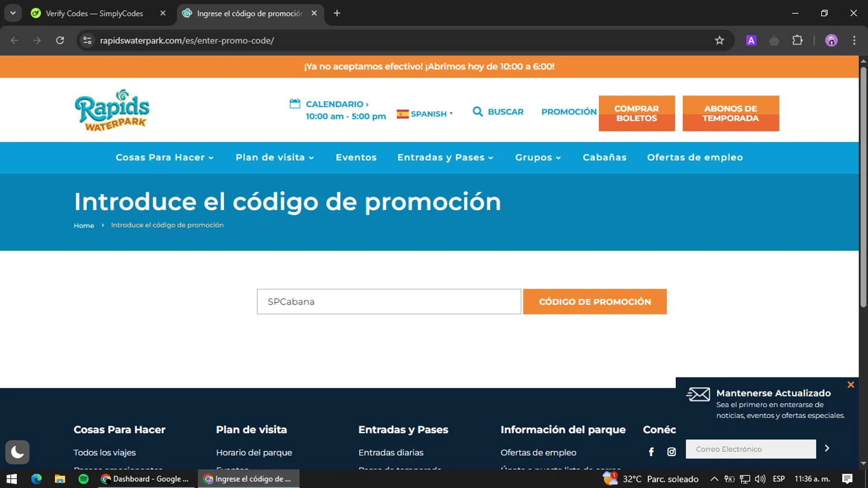Open Spotify from taskbar
This screenshot has width=868, height=488.
pos(83,479)
